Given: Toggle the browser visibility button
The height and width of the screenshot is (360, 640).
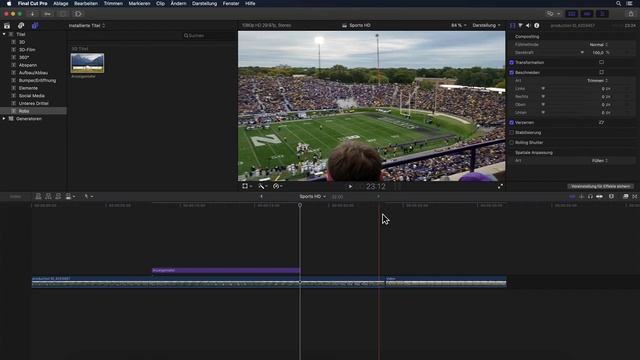Looking at the screenshot, I should pyautogui.click(x=571, y=14).
